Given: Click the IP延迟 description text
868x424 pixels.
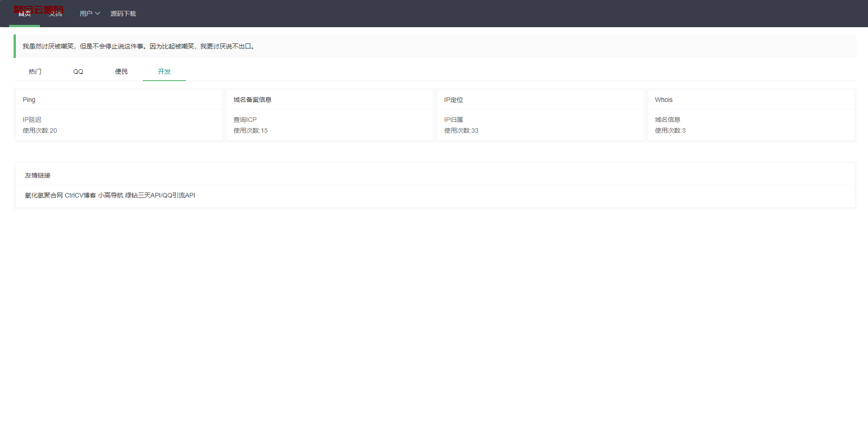Looking at the screenshot, I should (32, 120).
